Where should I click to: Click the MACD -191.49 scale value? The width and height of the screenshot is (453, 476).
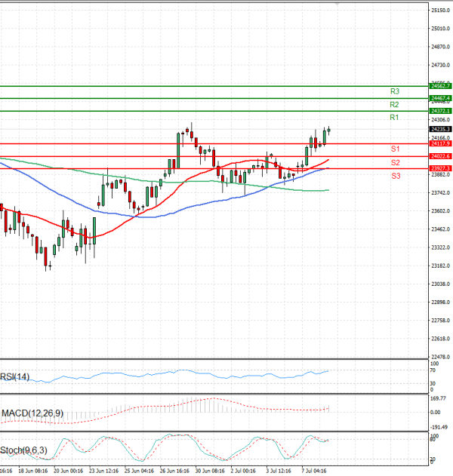click(439, 428)
